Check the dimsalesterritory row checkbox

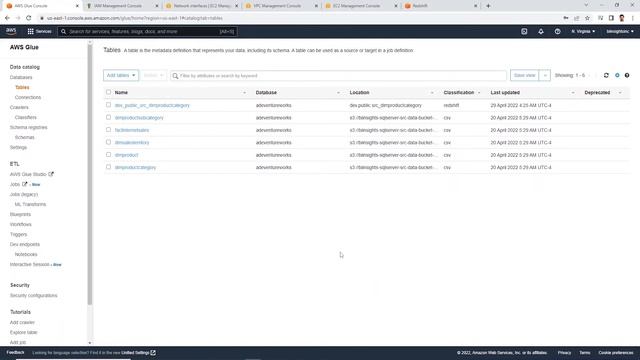point(108,142)
